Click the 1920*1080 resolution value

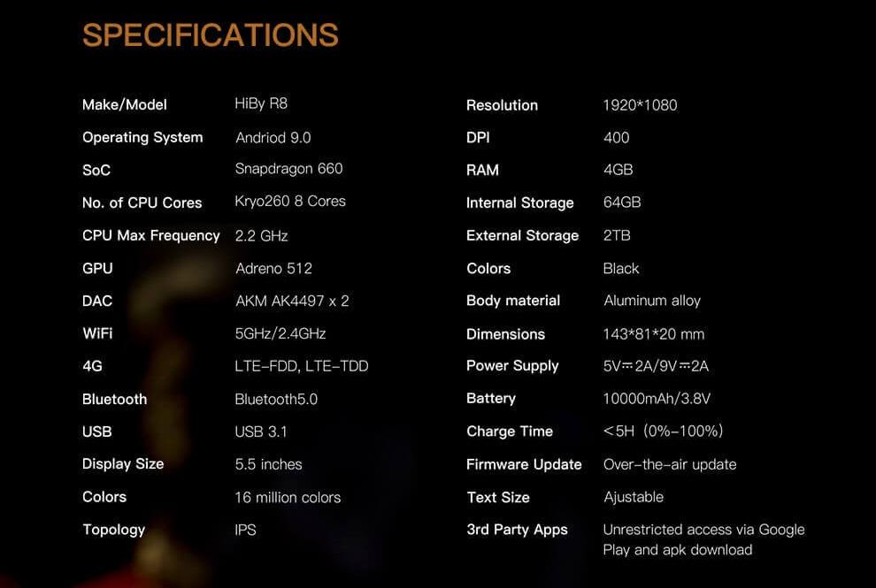[640, 105]
